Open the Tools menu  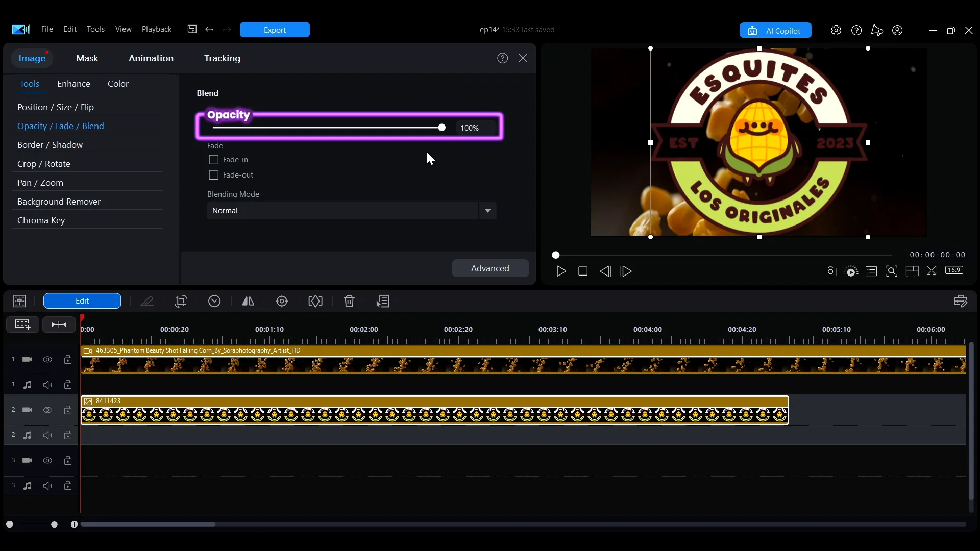click(95, 29)
